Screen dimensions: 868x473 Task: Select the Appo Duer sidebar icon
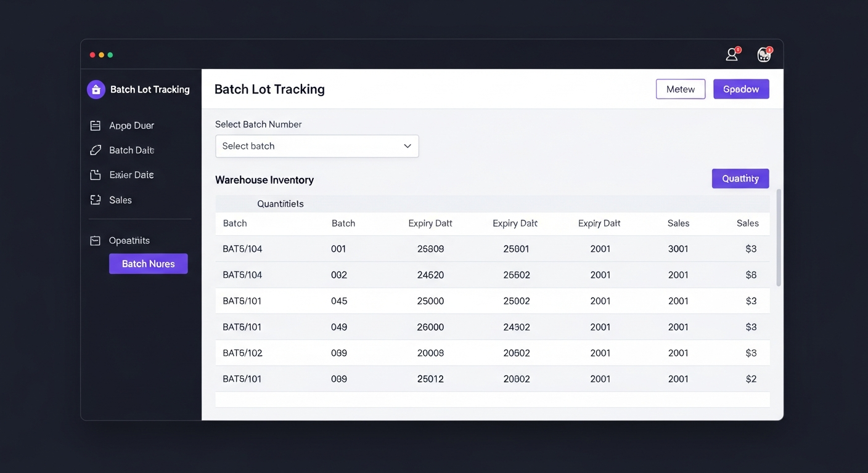(96, 125)
